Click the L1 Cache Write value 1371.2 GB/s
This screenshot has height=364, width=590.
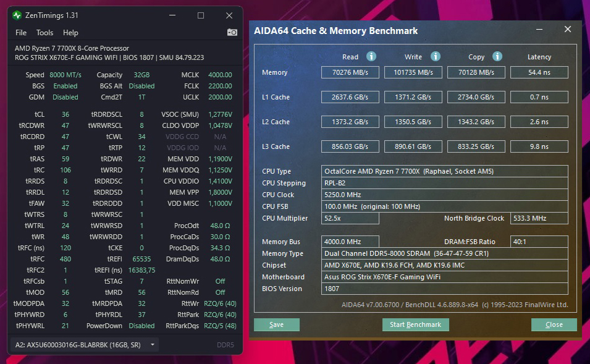tap(413, 97)
